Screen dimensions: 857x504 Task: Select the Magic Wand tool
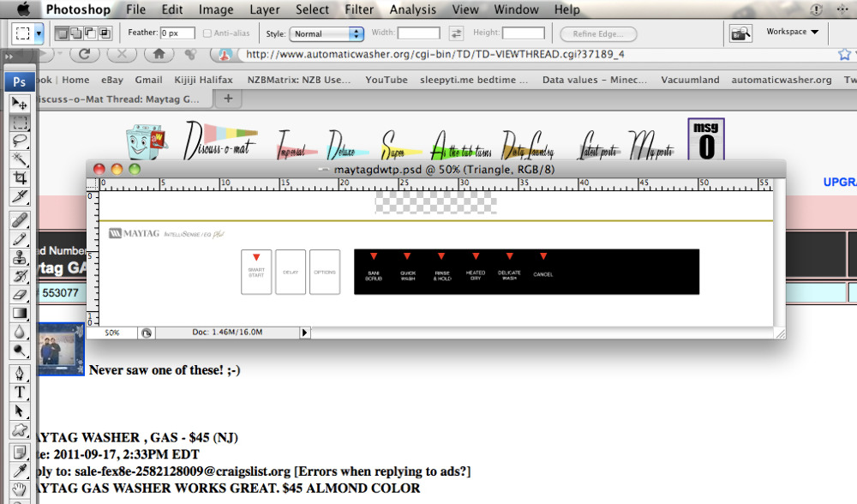tap(19, 159)
